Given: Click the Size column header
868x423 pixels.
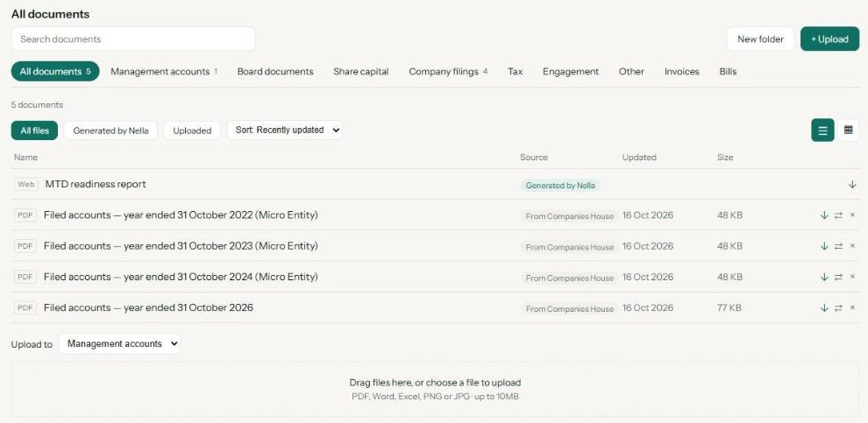Looking at the screenshot, I should [x=725, y=158].
